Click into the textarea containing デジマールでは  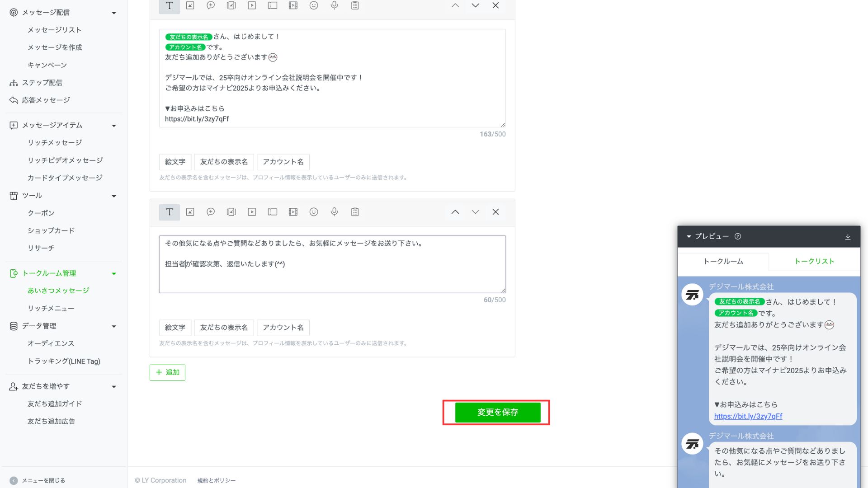click(332, 78)
